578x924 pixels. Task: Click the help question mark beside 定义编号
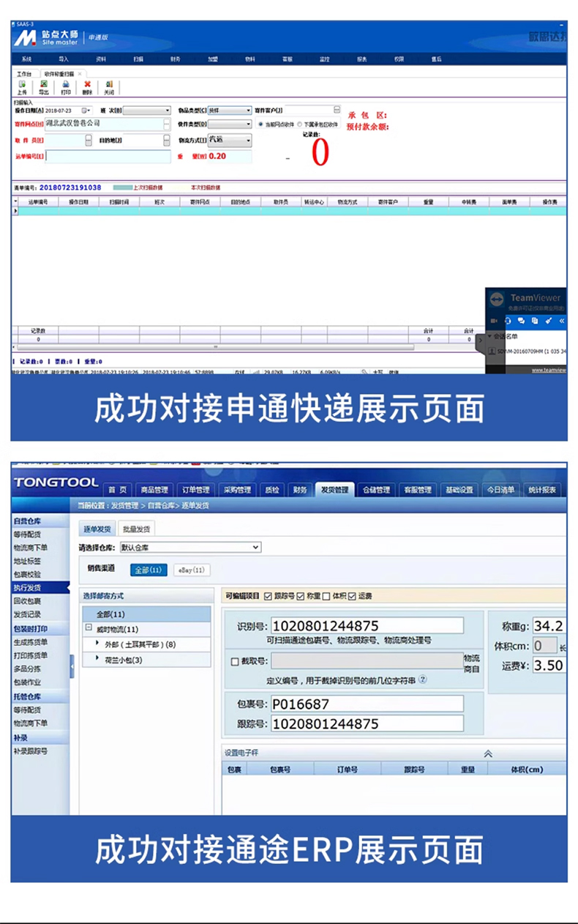tap(422, 680)
